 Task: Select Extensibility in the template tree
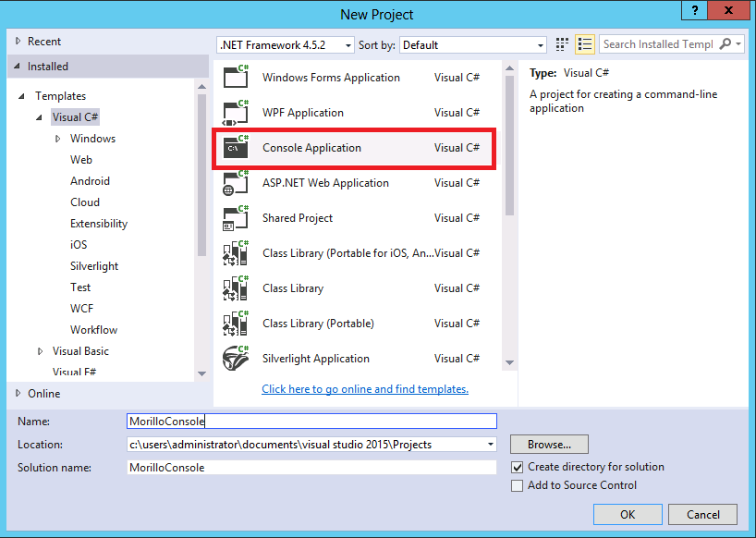pyautogui.click(x=99, y=224)
